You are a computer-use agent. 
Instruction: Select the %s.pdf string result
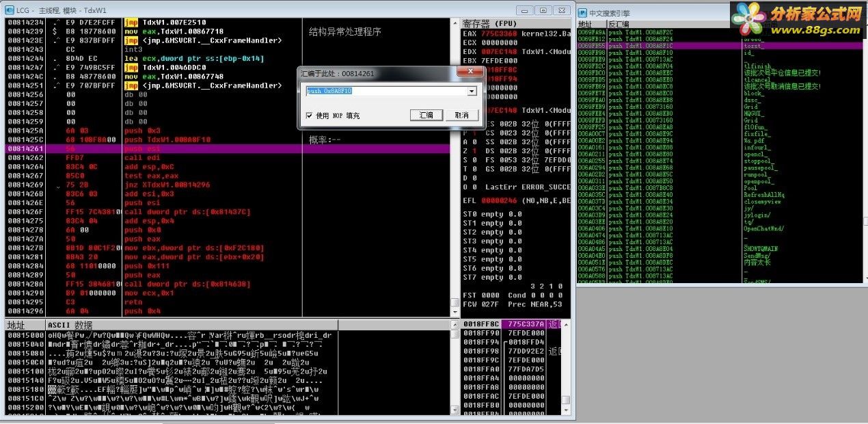(755, 140)
